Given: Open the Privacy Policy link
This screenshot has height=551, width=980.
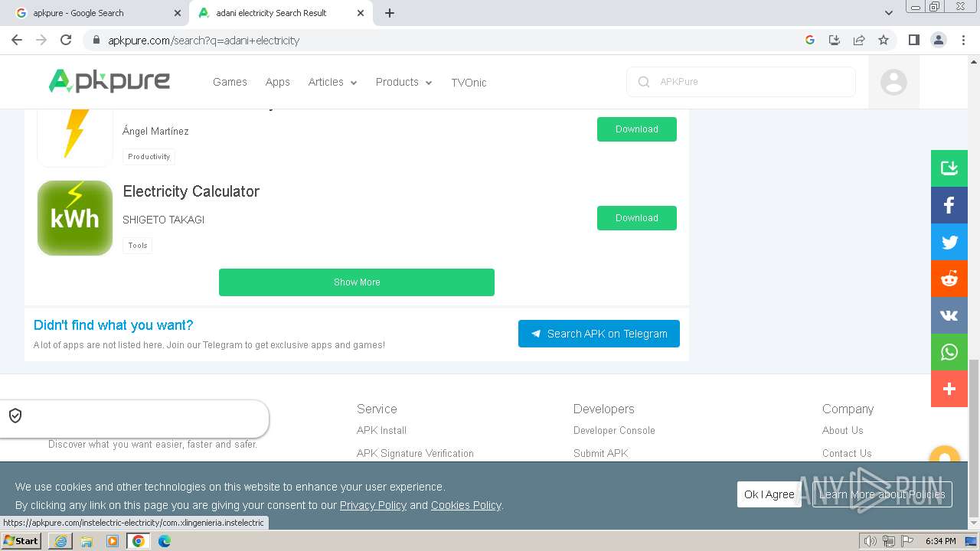Looking at the screenshot, I should tap(373, 505).
